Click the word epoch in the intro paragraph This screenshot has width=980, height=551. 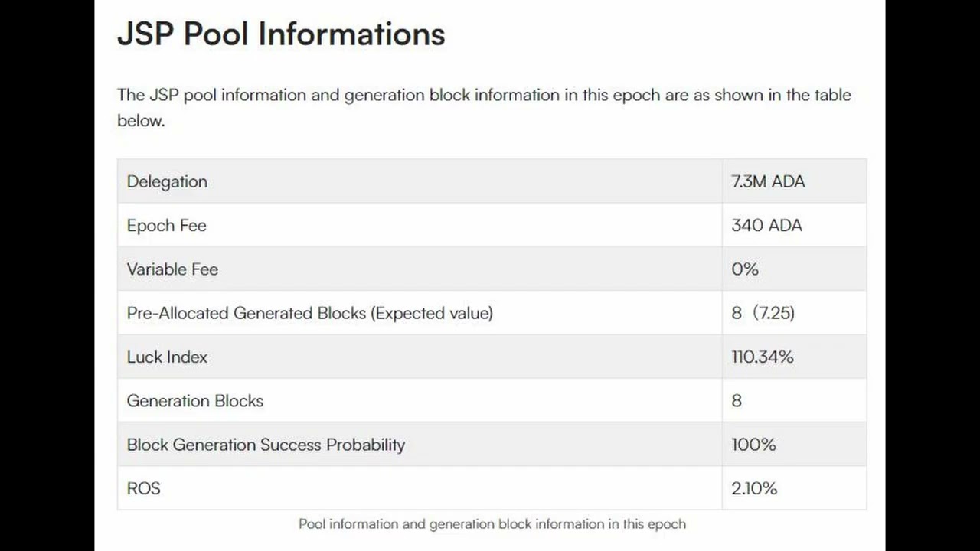(x=634, y=96)
